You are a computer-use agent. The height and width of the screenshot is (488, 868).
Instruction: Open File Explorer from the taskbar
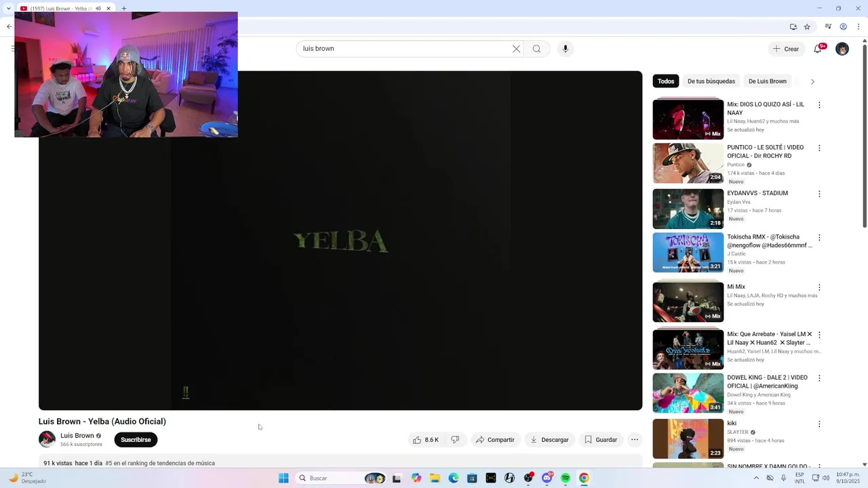click(435, 479)
